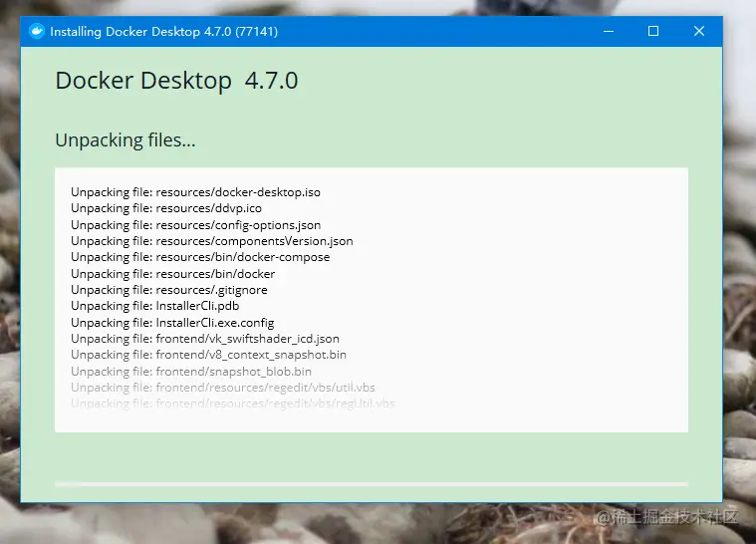
Task: Click the 'Docker Desktop 4.7.0' heading
Action: tap(176, 81)
